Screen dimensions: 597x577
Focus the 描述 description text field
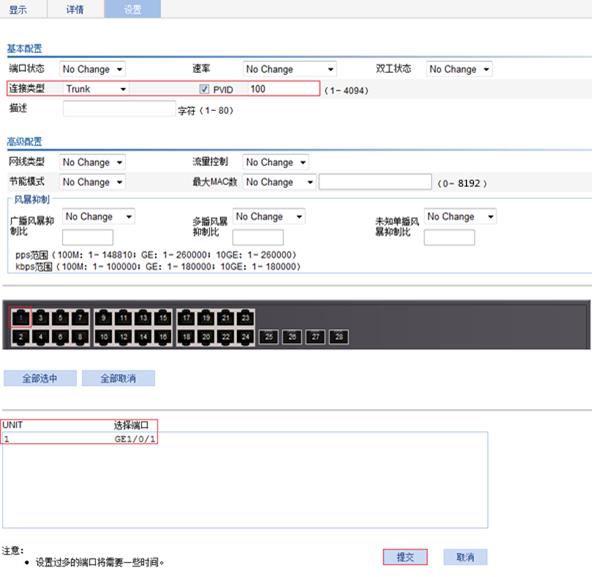119,109
